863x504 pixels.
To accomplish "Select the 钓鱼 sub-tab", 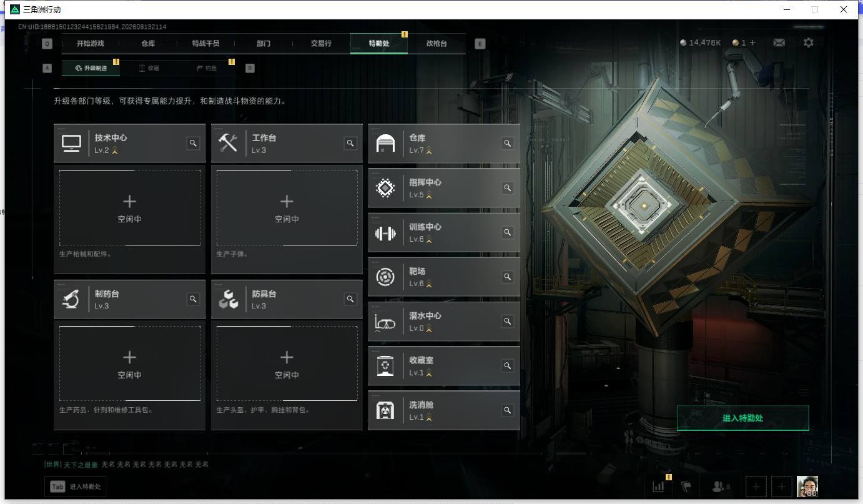I will [207, 68].
